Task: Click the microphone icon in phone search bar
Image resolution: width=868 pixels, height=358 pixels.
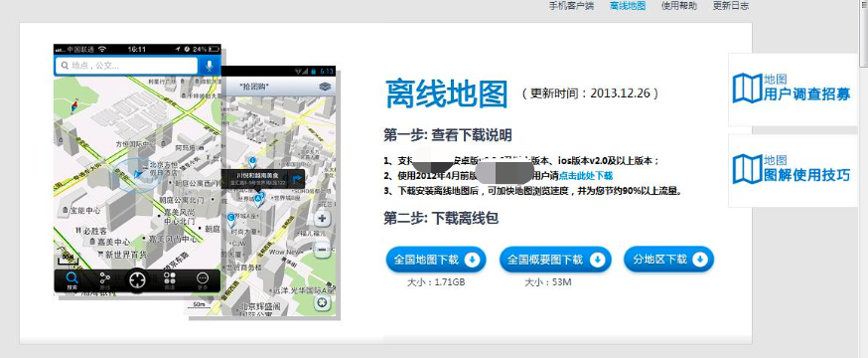Action: click(x=210, y=66)
